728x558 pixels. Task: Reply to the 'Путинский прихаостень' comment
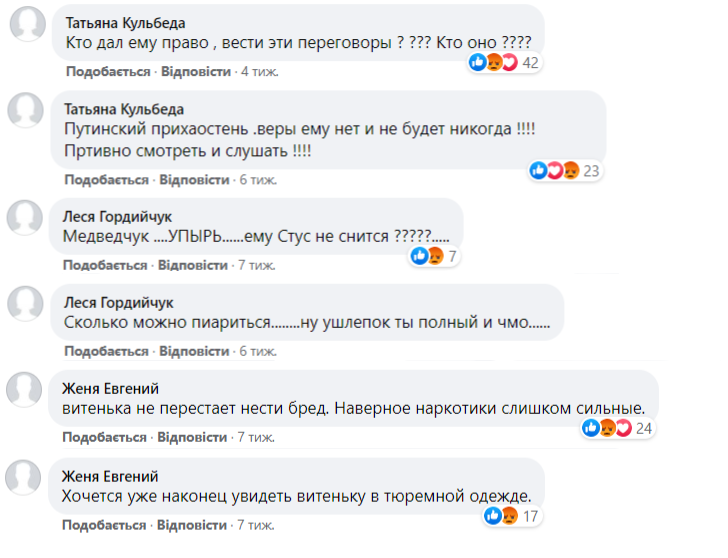[194, 179]
